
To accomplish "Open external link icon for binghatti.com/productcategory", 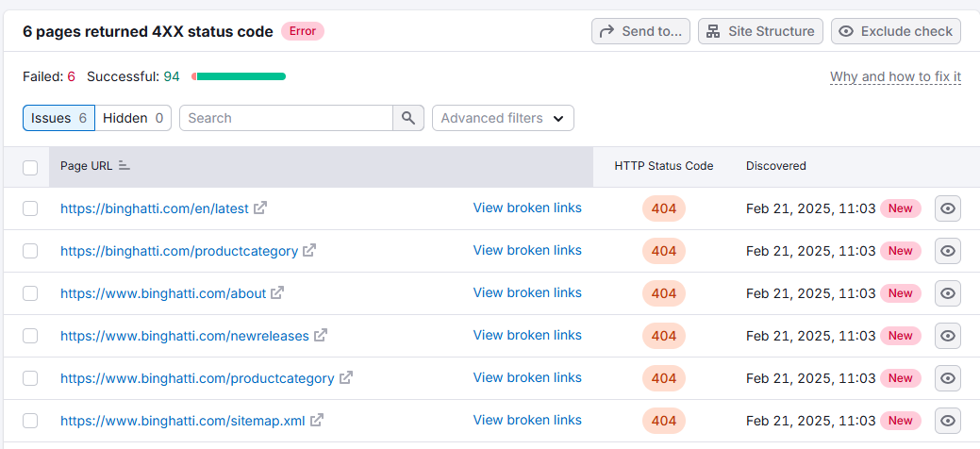I will 309,250.
